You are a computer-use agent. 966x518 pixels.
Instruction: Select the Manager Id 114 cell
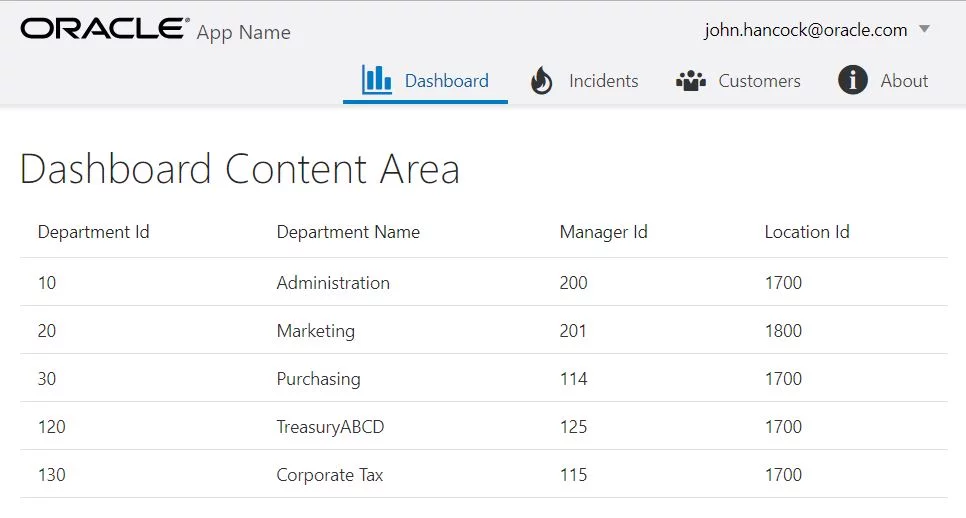[x=574, y=379]
